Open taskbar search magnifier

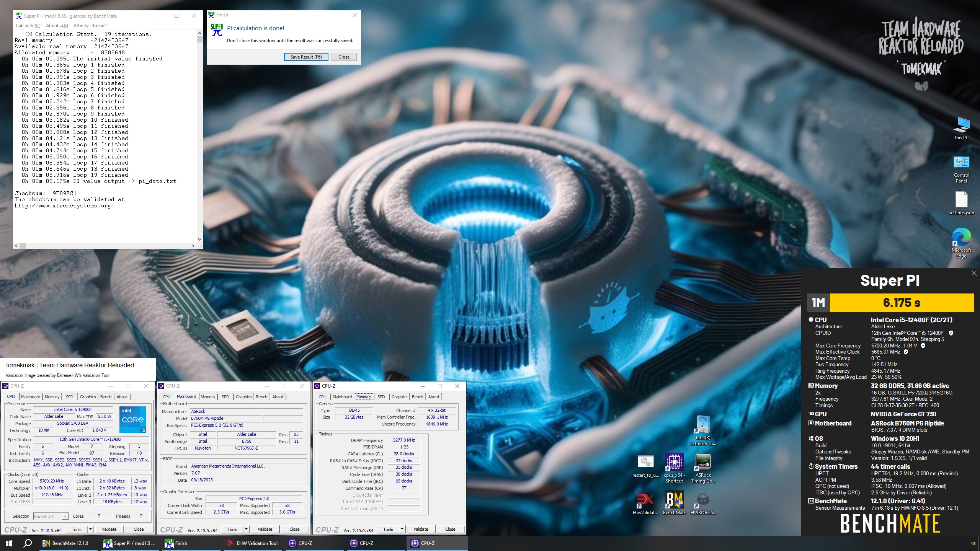click(28, 543)
